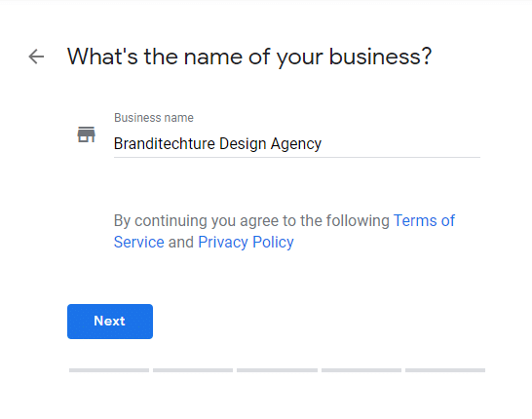Click the 'Branditechture Design Agency' text entry
532x419 pixels.
[217, 144]
